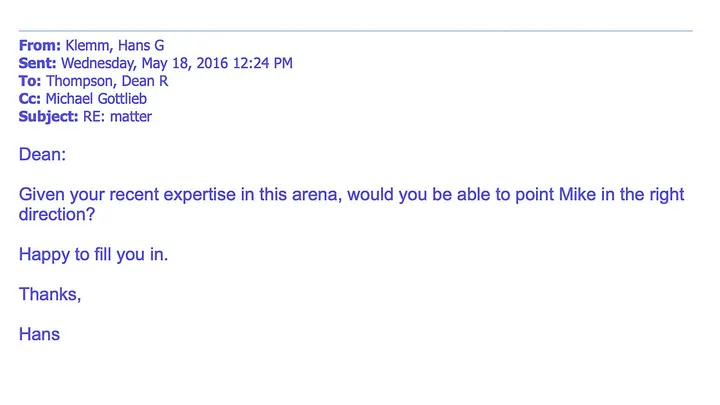Click the Thanks, closing line
The width and height of the screenshot is (720, 405).
pyautogui.click(x=50, y=294)
